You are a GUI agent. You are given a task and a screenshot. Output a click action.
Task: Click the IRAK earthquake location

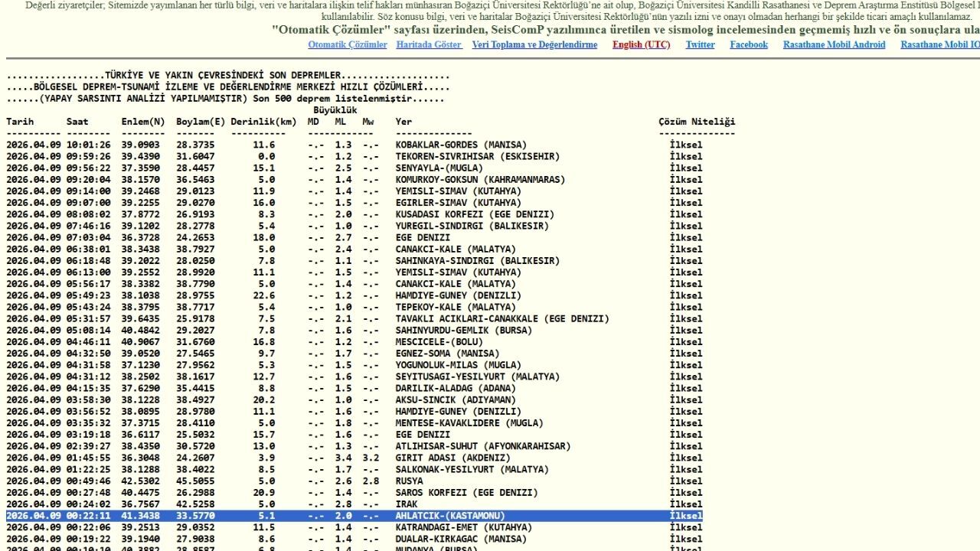406,504
